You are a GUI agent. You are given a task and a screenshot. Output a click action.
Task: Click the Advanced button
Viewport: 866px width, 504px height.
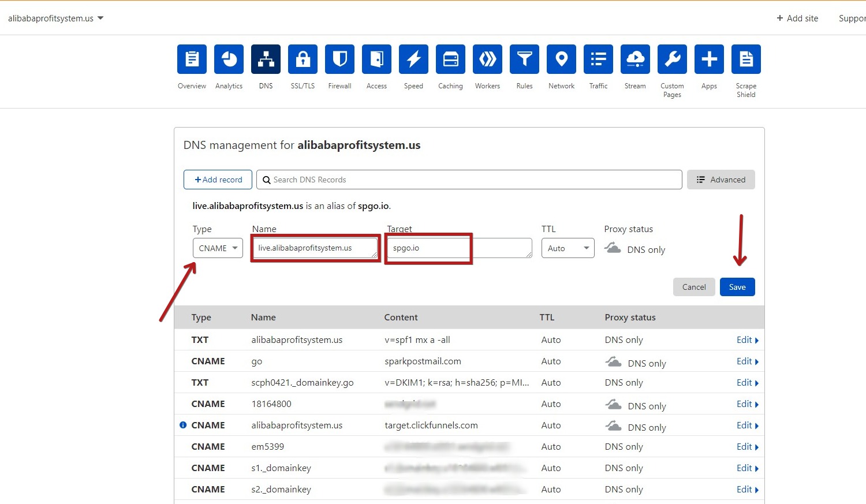click(x=721, y=180)
